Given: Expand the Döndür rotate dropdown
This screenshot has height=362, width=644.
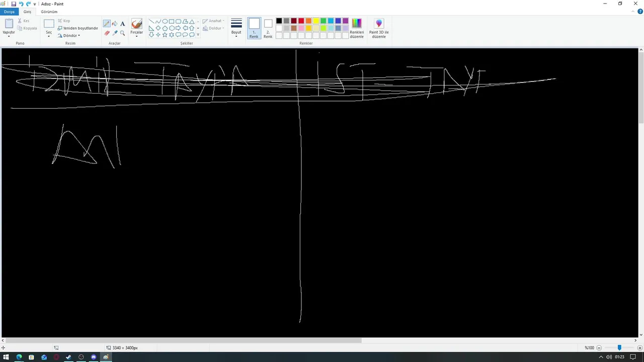Looking at the screenshot, I should [69, 36].
